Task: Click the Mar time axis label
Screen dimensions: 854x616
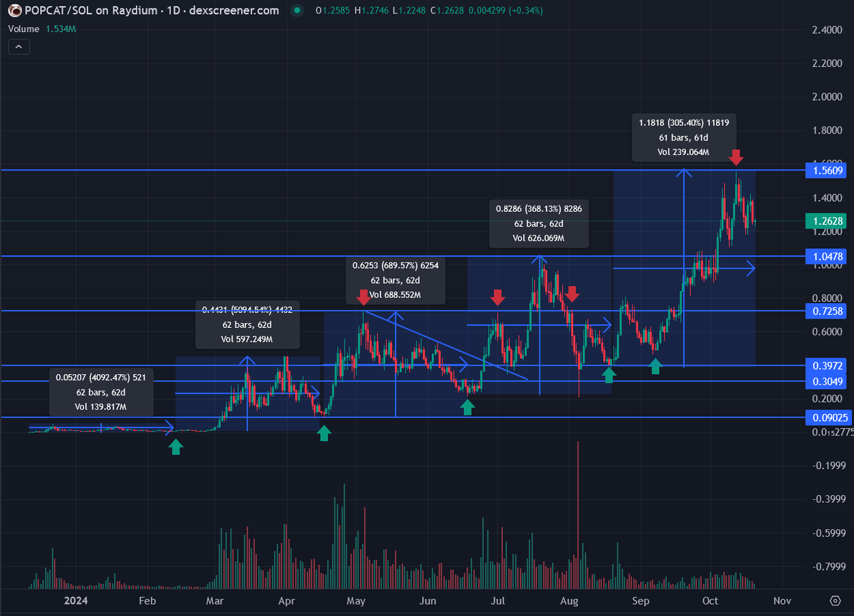Action: pos(215,601)
